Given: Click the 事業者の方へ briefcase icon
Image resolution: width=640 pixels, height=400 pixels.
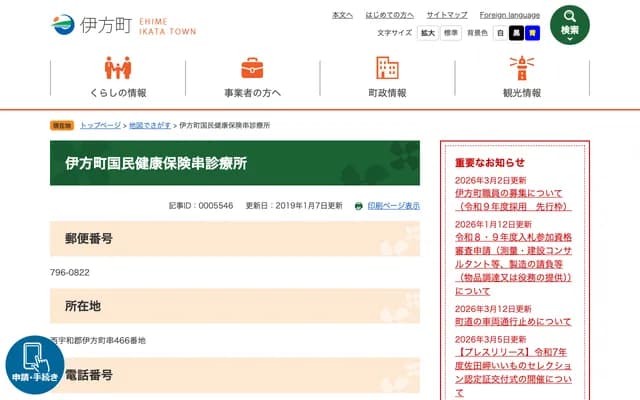Looking at the screenshot, I should [252, 68].
